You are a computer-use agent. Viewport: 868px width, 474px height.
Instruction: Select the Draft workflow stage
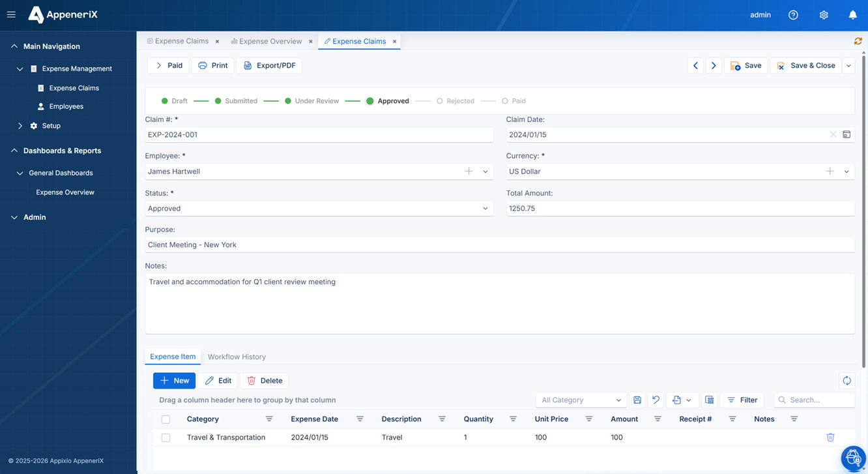click(174, 101)
